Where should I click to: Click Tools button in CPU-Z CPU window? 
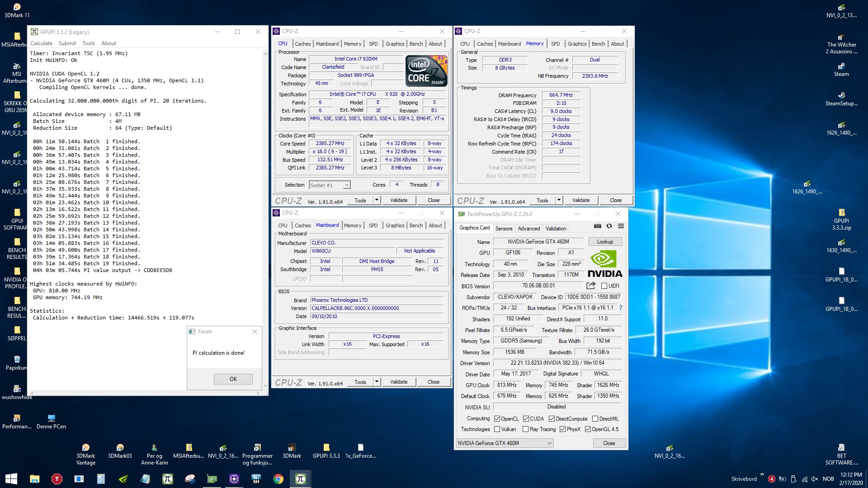point(360,200)
